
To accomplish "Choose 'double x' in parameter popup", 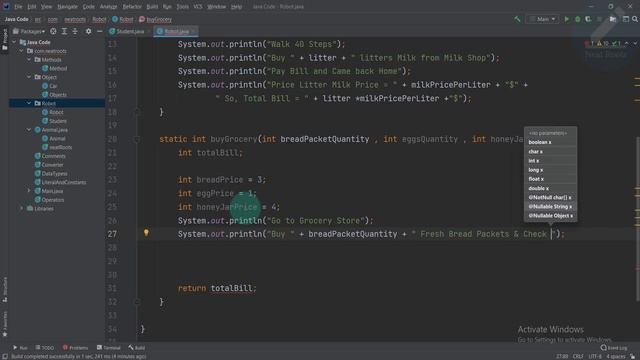I will [x=550, y=188].
